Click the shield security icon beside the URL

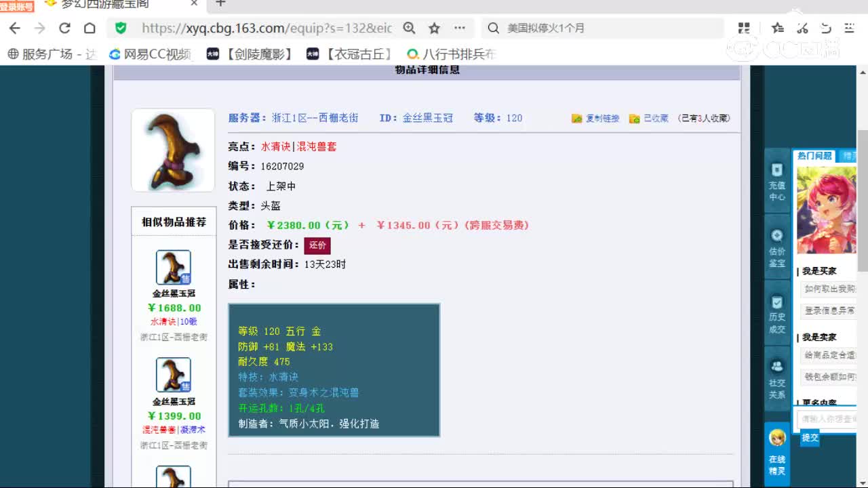pyautogui.click(x=120, y=29)
